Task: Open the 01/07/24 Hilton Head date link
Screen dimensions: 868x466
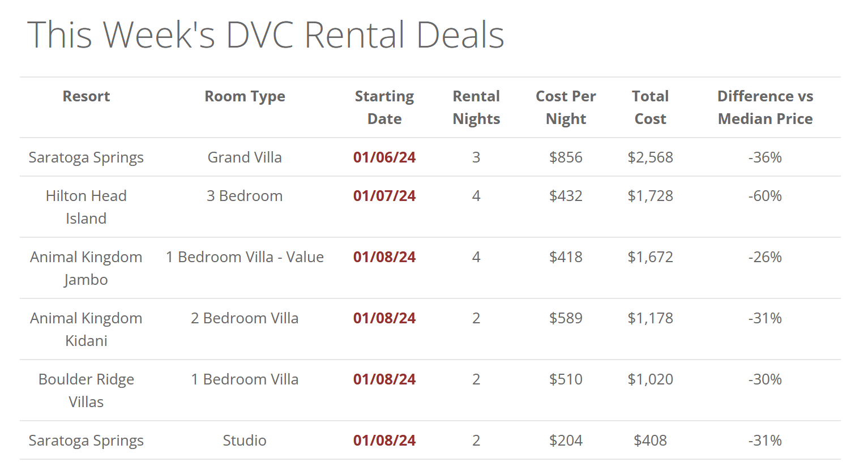Action: [x=384, y=196]
